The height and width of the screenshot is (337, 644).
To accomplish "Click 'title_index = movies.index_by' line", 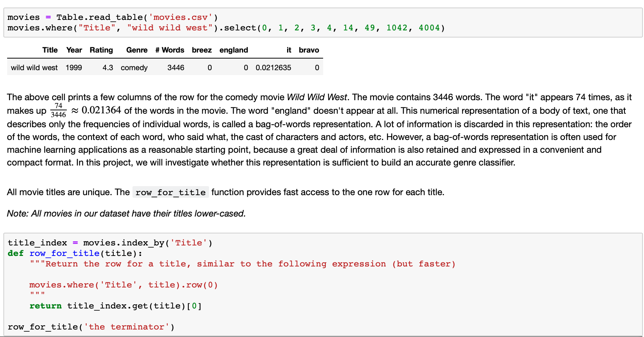I will pos(110,243).
